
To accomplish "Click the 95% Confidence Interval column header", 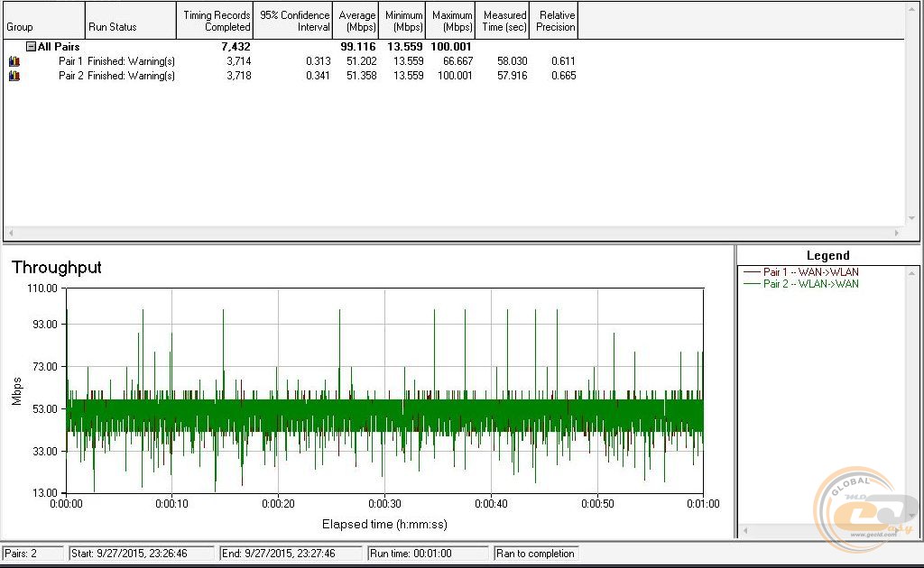I will 293,21.
